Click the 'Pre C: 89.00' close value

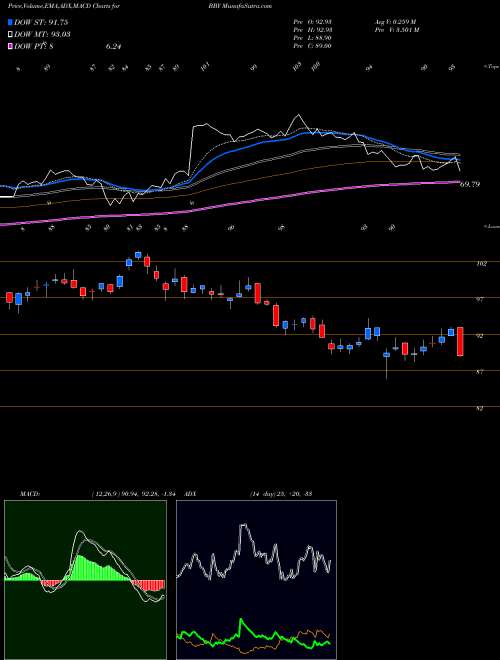tap(313, 46)
